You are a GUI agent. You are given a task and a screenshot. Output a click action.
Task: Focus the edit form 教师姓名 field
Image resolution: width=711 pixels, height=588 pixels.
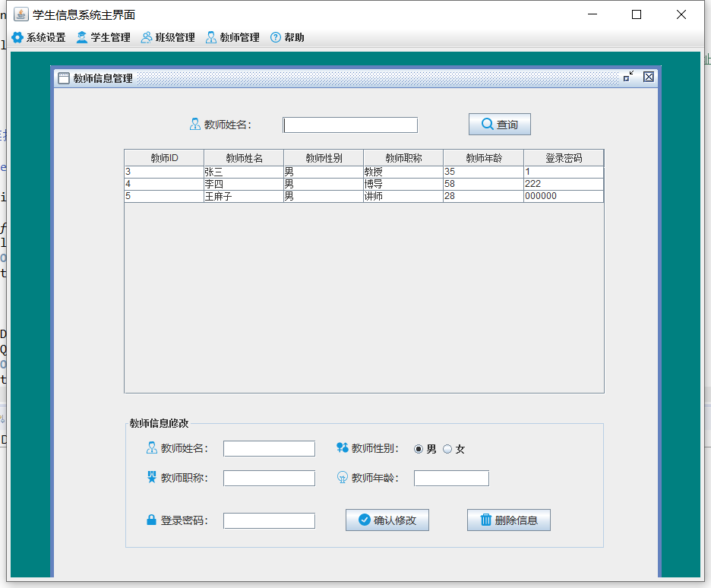click(x=270, y=449)
